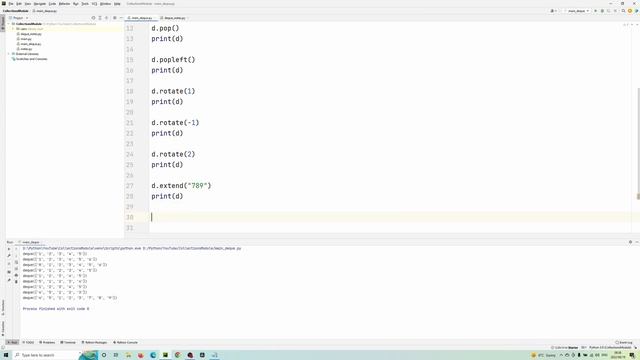Open the Window menu
Screen dimensions: 640x360
tap(105, 4)
